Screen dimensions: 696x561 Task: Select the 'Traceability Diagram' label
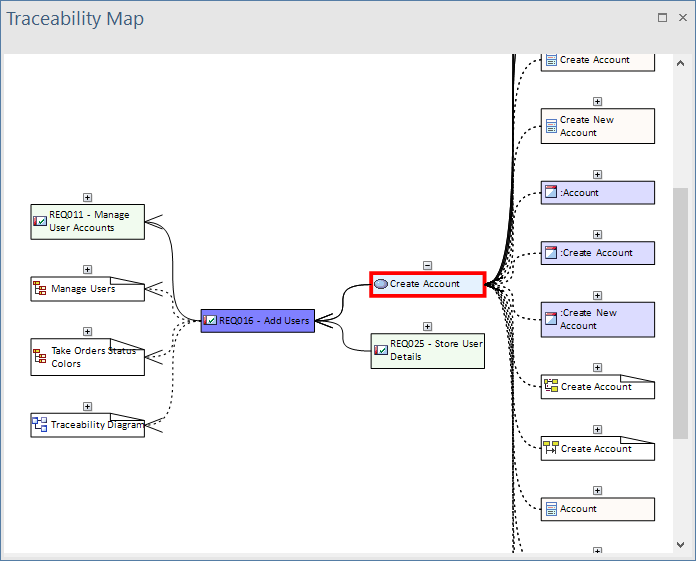coord(98,424)
